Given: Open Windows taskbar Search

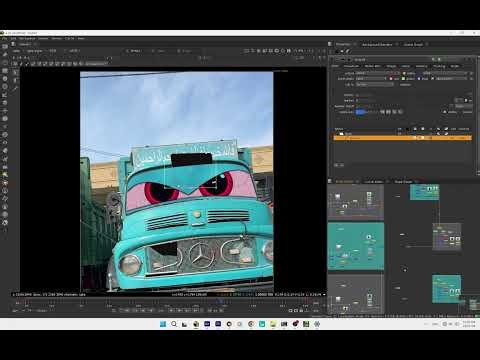Looking at the screenshot, I should pos(174,324).
